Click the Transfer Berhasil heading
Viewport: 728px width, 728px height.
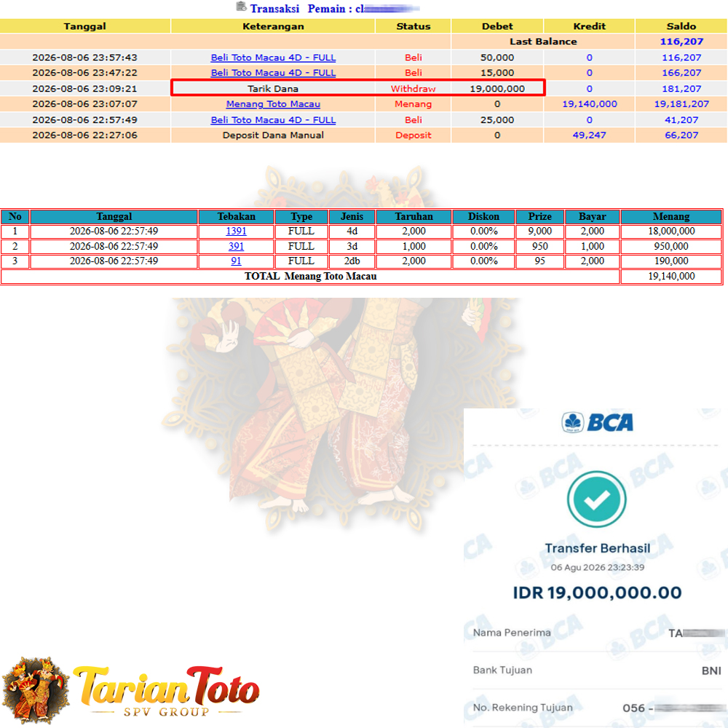[598, 548]
